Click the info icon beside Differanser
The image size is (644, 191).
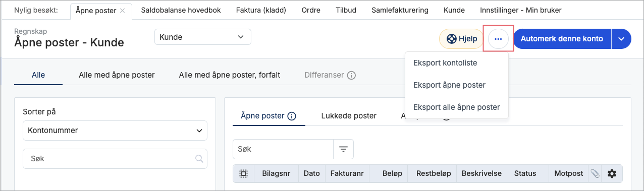(352, 75)
